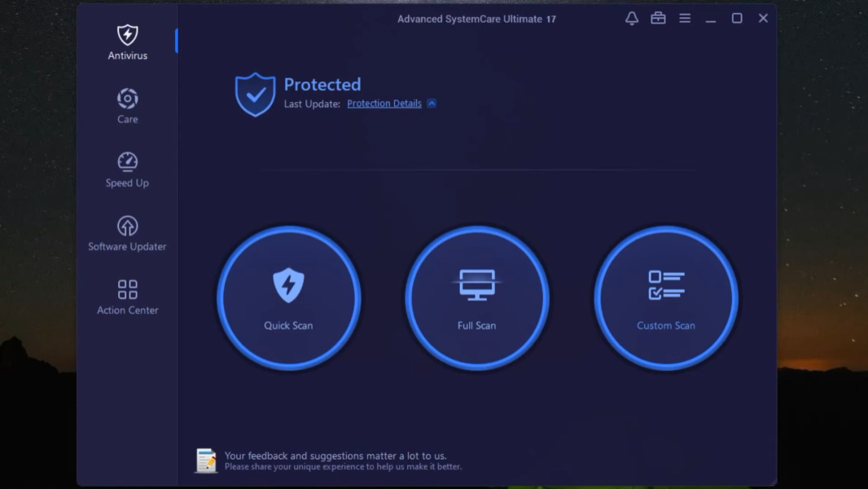
Task: Switch to the Care tab
Action: point(127,106)
